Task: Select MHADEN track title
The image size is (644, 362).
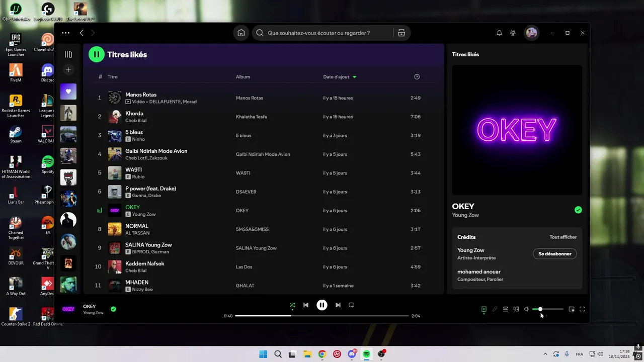Action: [137, 282]
